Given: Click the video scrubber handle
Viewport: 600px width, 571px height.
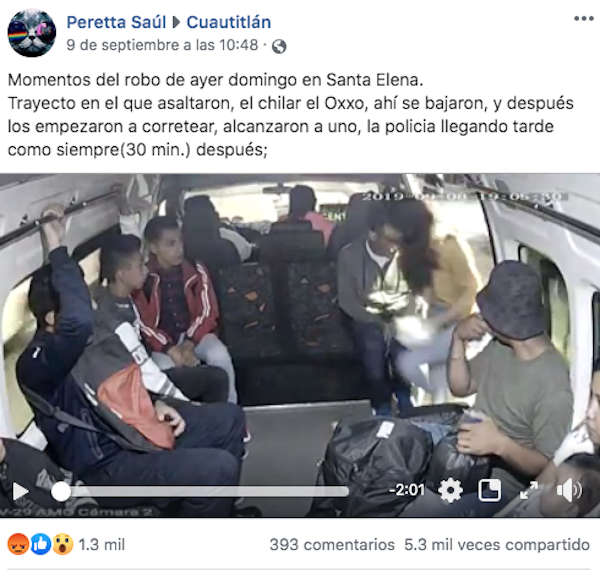Looking at the screenshot, I should (61, 491).
